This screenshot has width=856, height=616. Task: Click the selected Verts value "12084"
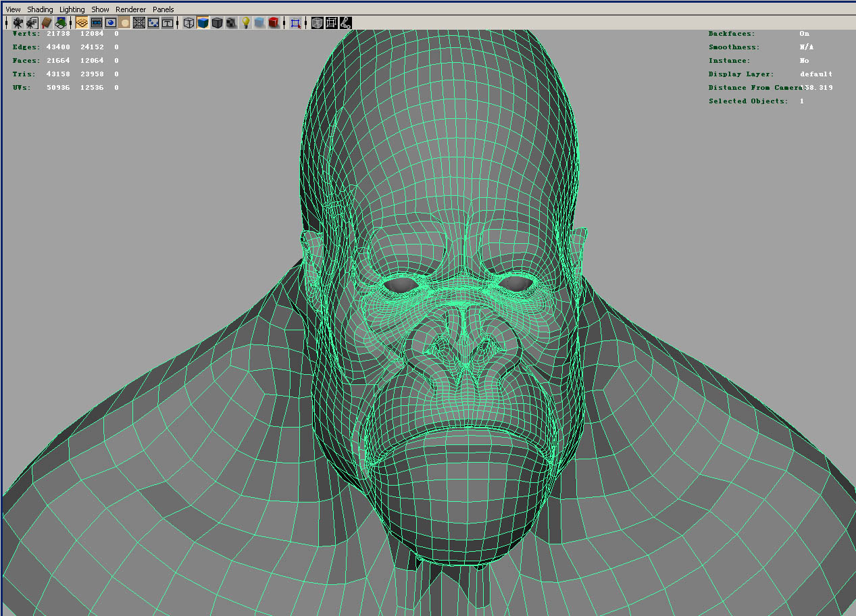tap(93, 33)
